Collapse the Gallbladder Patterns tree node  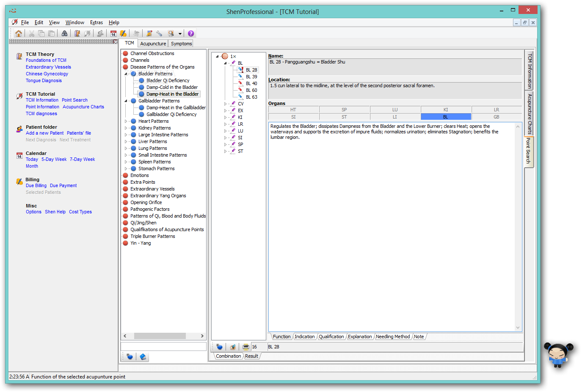[126, 101]
